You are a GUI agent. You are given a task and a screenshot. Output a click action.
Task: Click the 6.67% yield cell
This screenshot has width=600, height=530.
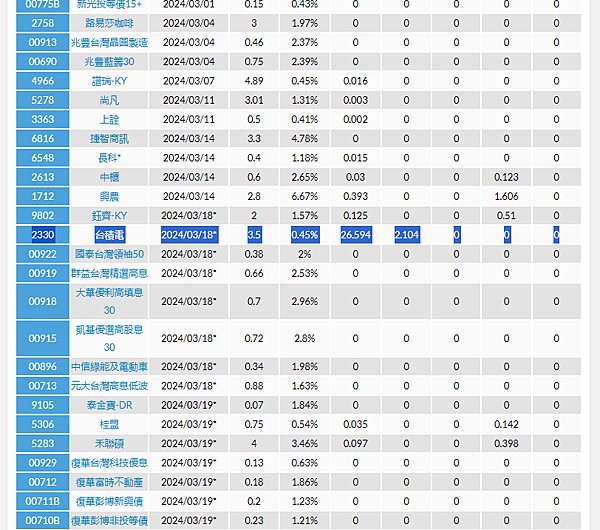pos(305,196)
